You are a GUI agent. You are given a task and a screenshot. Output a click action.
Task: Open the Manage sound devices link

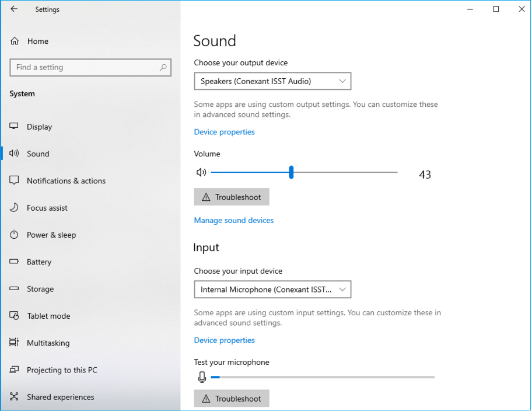(x=233, y=220)
